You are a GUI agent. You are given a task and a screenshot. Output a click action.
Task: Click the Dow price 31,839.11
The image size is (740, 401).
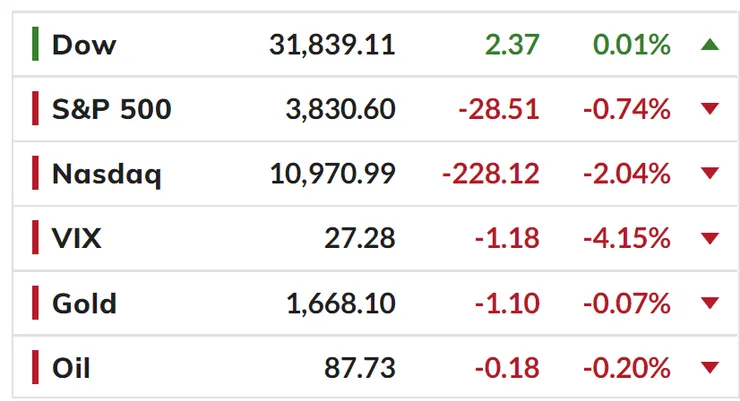tap(332, 45)
